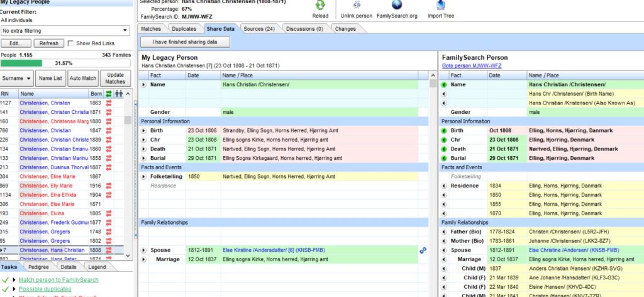Click green copy arrow beside FamilySearch Death
Viewport: 644px width, 297px height.
(x=444, y=149)
